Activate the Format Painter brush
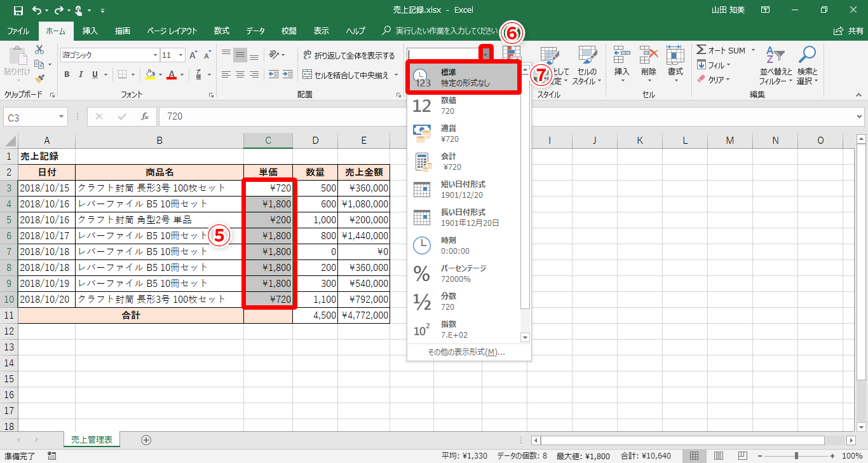Screen dimensions: 868x463 tap(39, 79)
